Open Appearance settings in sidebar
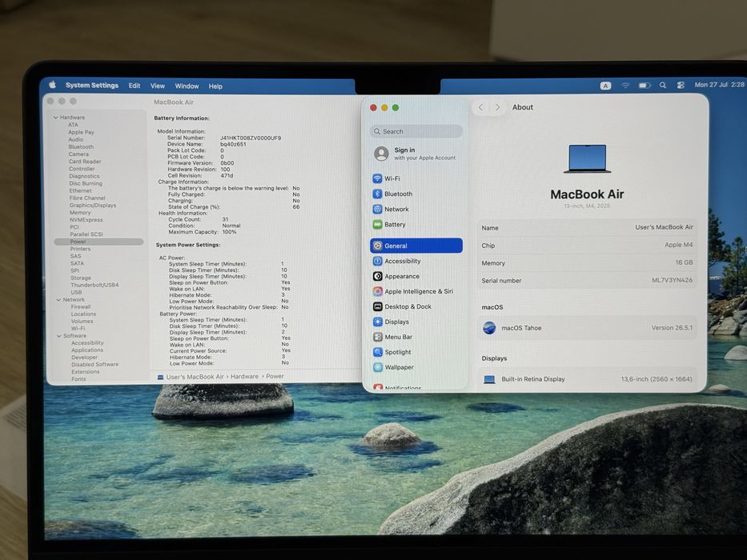This screenshot has height=560, width=747. click(416, 276)
